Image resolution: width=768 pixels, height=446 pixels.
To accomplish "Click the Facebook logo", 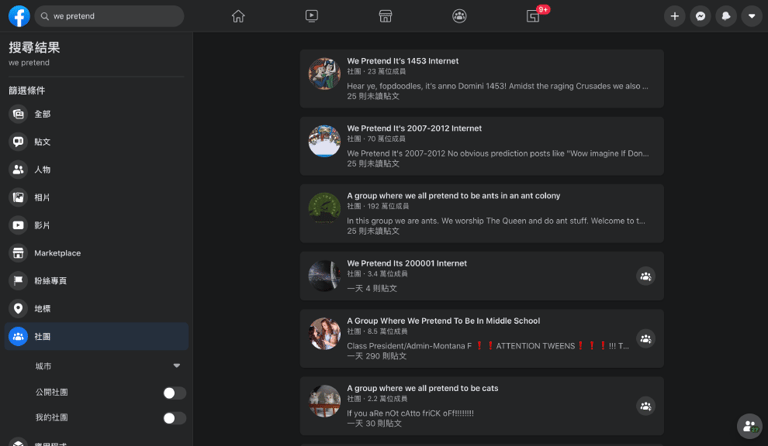I will point(19,16).
